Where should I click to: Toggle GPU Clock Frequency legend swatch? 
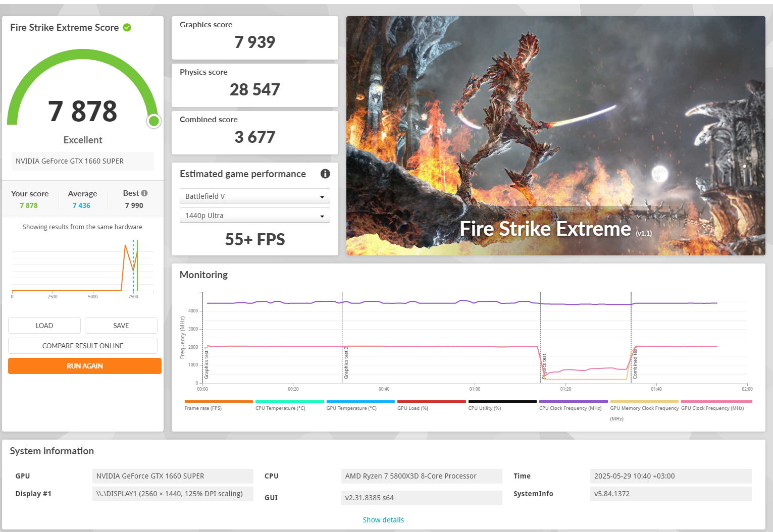pos(716,402)
